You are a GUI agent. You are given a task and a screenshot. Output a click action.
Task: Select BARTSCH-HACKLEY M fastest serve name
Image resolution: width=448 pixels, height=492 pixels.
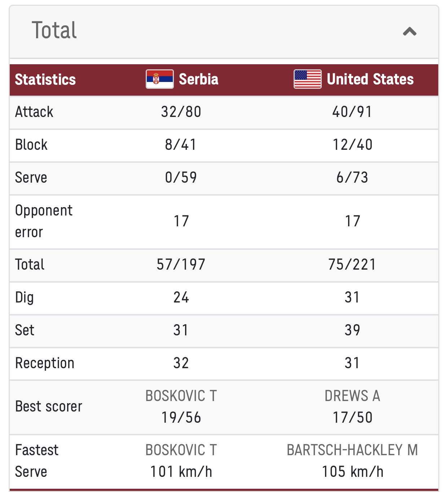tap(352, 450)
